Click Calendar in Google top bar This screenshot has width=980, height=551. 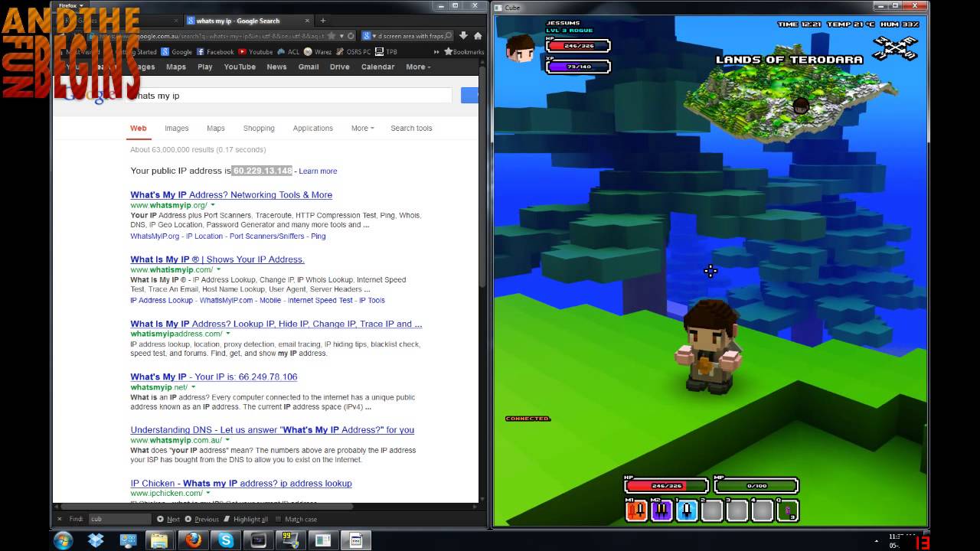[377, 67]
